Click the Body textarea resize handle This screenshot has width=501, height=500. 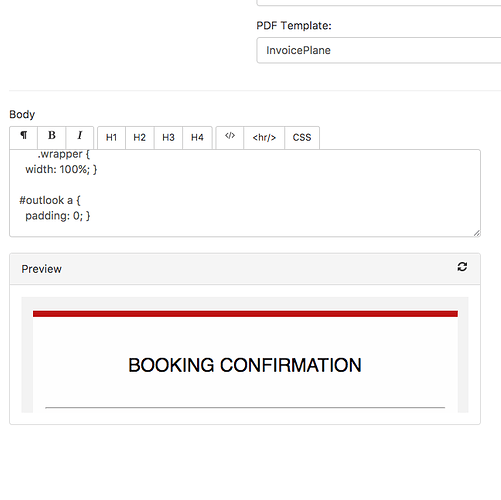[477, 233]
